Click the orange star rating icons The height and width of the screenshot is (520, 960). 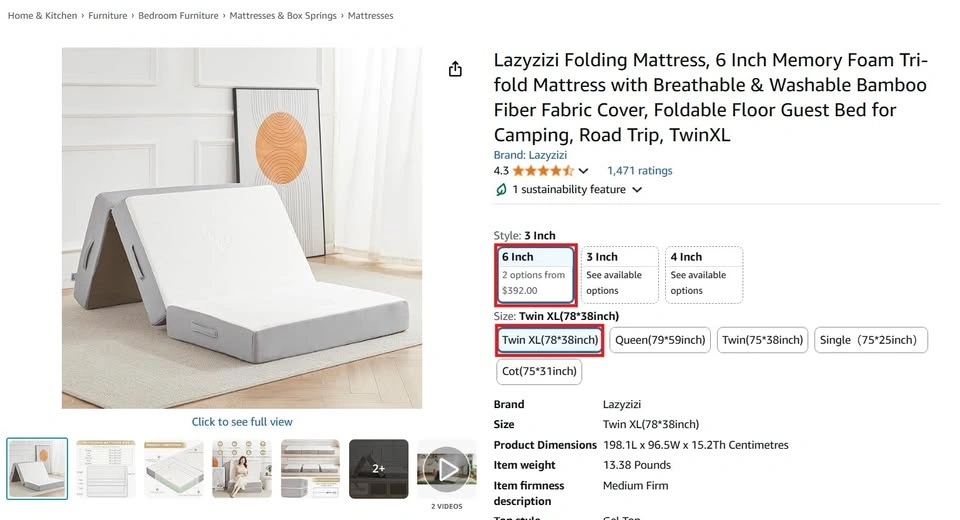point(543,171)
